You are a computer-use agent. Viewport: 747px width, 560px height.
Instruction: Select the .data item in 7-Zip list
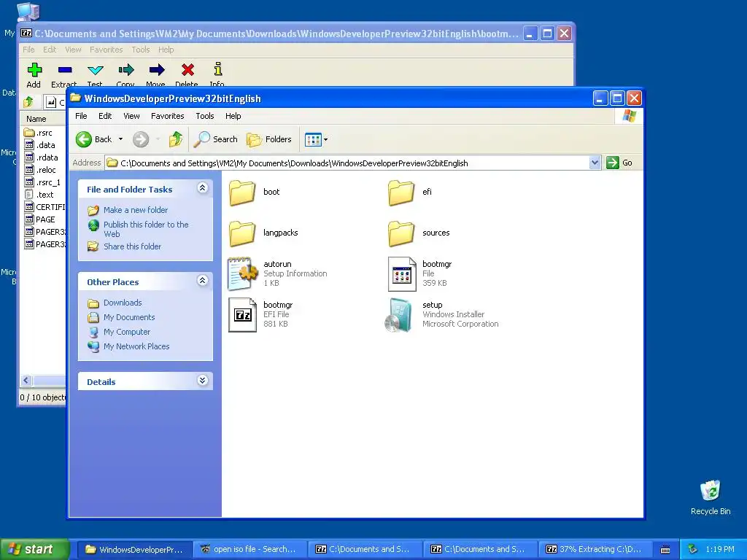click(39, 145)
